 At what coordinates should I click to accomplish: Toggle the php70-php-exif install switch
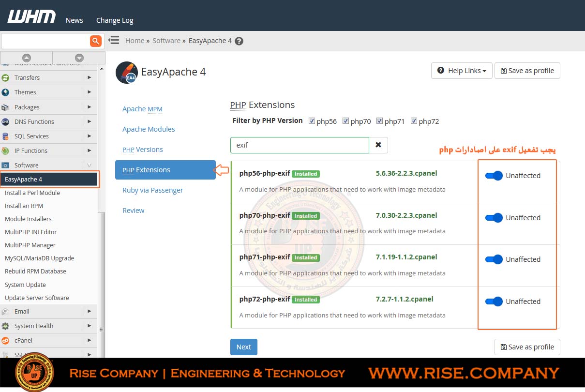pos(494,218)
